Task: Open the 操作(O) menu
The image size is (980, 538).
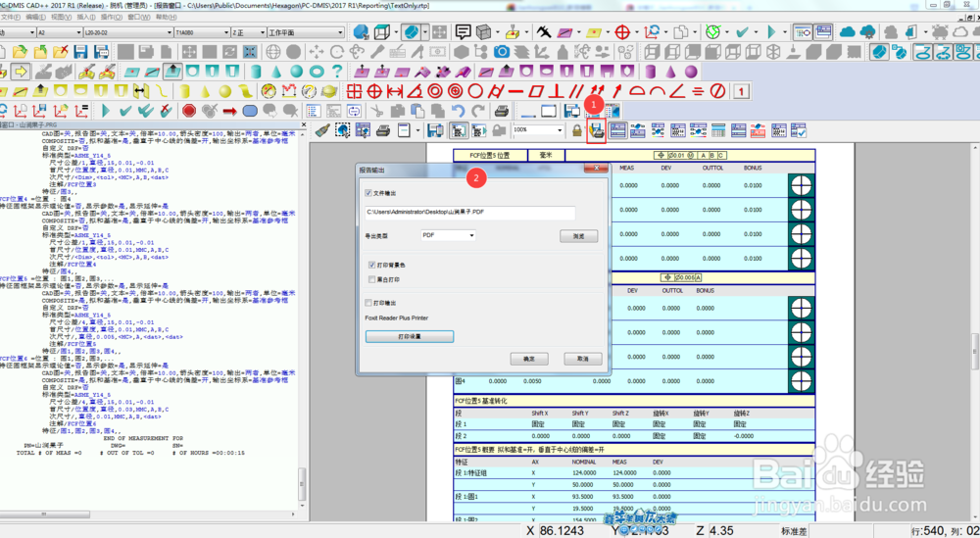Action: 112,17
